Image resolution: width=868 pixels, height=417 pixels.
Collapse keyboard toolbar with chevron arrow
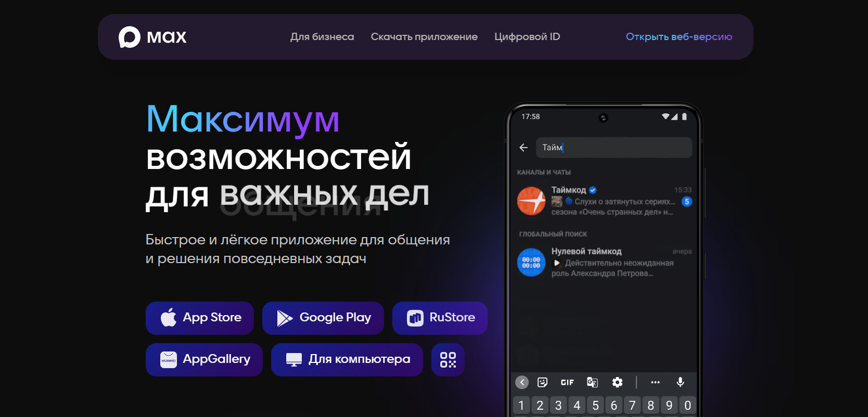[522, 382]
